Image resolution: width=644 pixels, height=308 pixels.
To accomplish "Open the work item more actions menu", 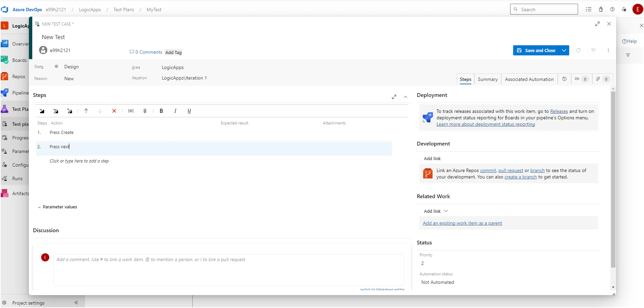I will pyautogui.click(x=608, y=50).
